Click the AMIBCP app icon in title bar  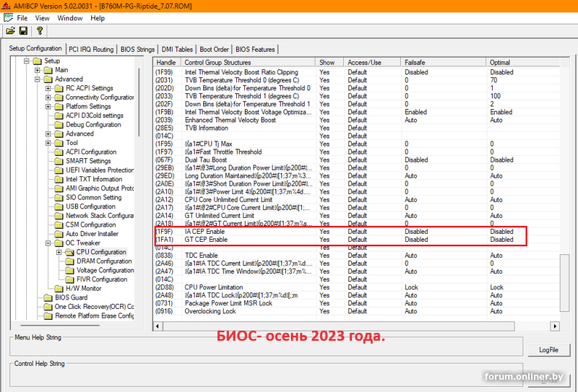click(x=7, y=6)
